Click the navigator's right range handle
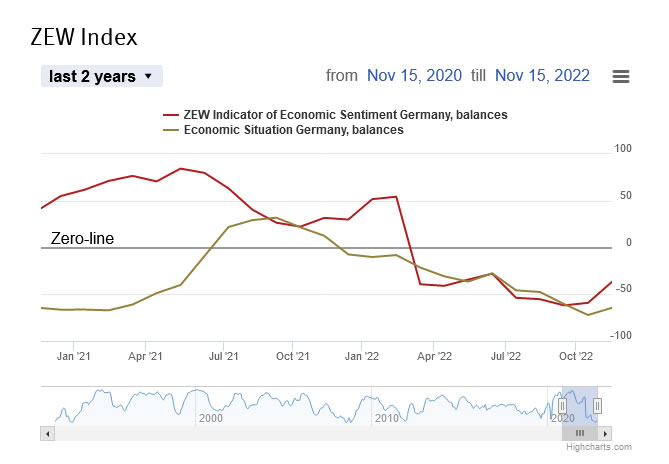Image resolution: width=669 pixels, height=464 pixels. 597,406
